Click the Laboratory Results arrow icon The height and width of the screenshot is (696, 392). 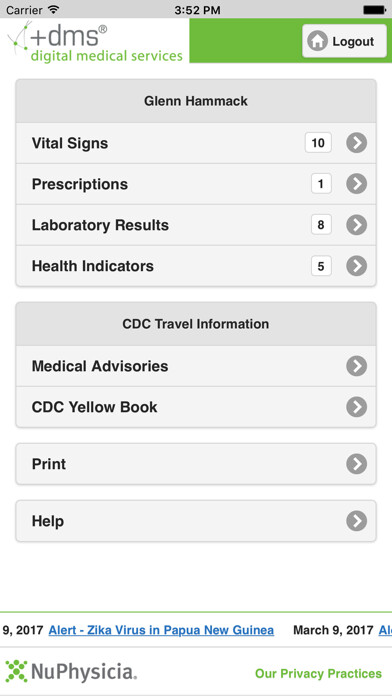(356, 225)
